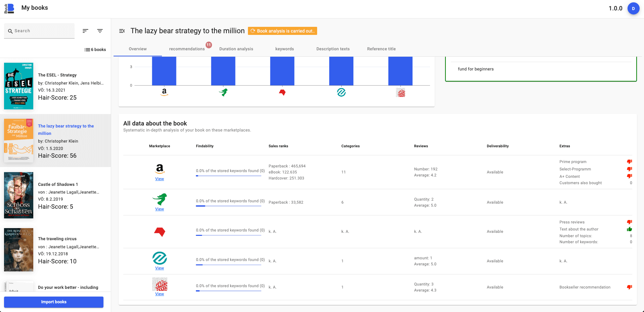Click thumbs-up beside Text about the author
The height and width of the screenshot is (312, 644).
tap(629, 229)
